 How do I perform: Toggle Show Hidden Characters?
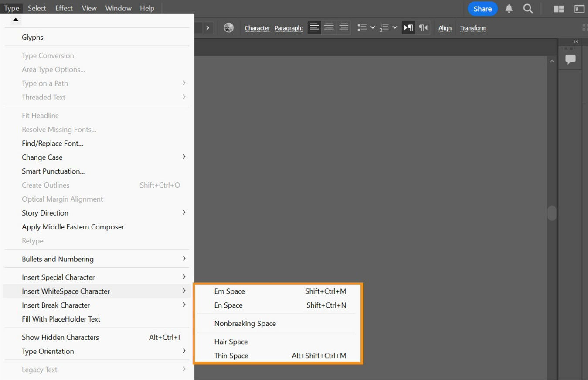[60, 337]
